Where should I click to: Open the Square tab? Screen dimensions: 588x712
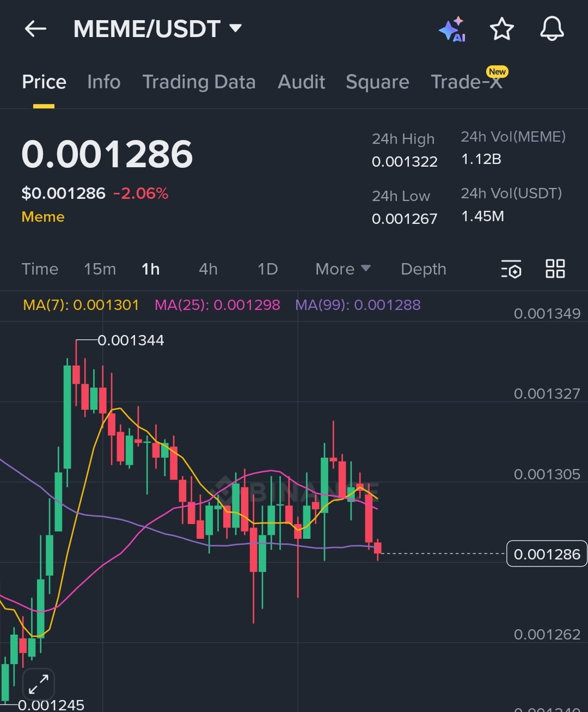[377, 82]
